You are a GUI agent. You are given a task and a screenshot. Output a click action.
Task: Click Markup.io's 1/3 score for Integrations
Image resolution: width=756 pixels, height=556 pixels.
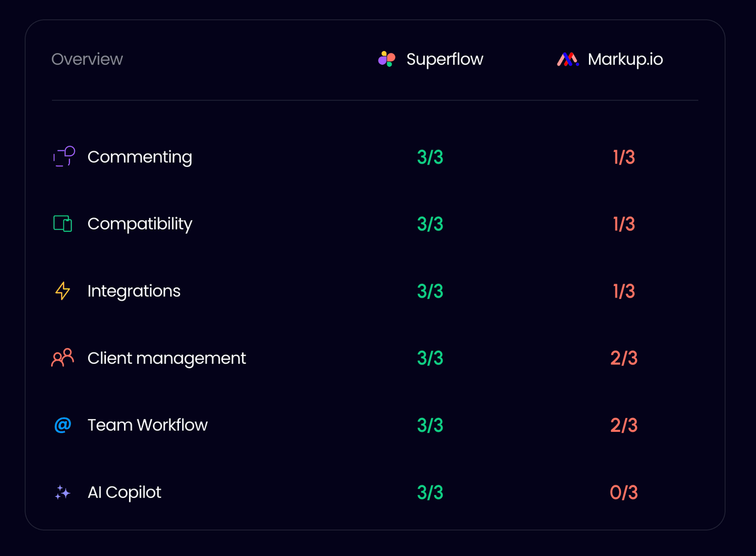pyautogui.click(x=624, y=291)
